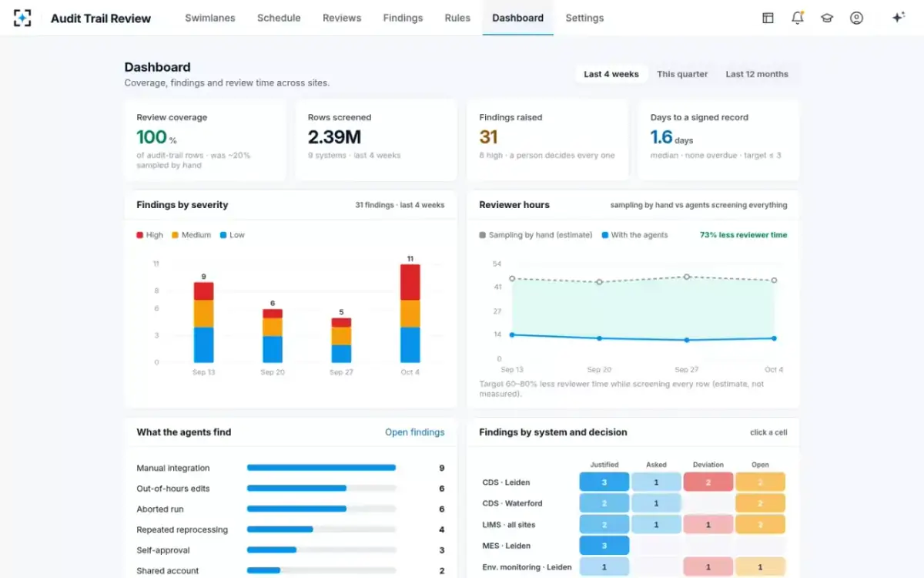Click the Sep 20 stacked bar

coord(273,336)
